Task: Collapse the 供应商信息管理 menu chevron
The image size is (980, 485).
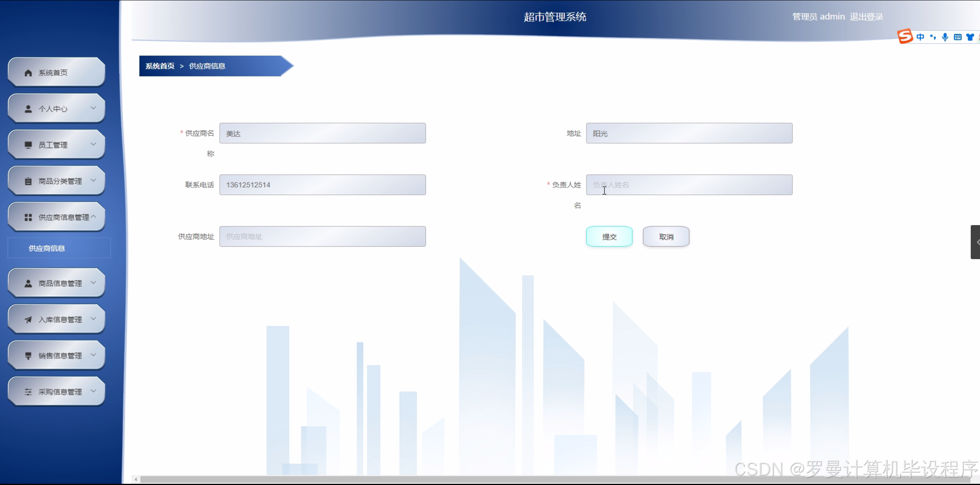Action: pos(94,217)
